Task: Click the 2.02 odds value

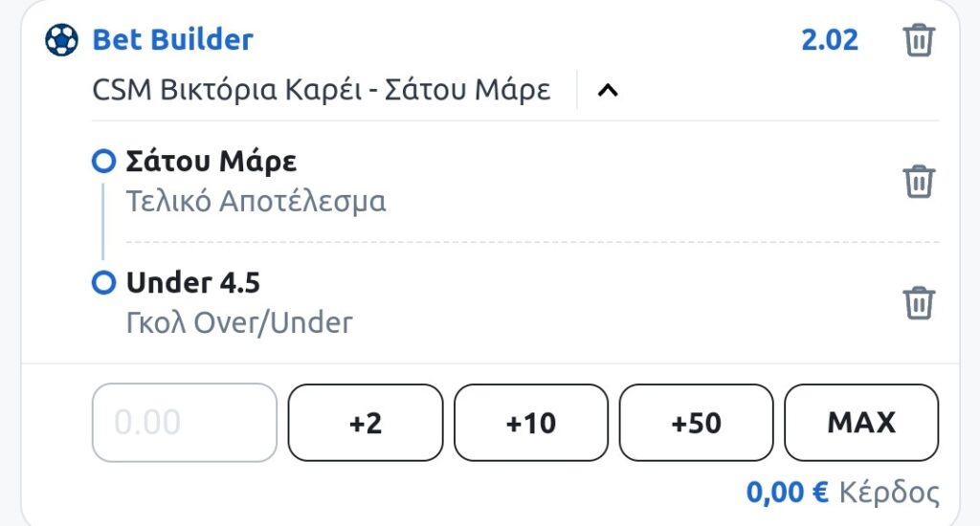Action: tap(830, 40)
